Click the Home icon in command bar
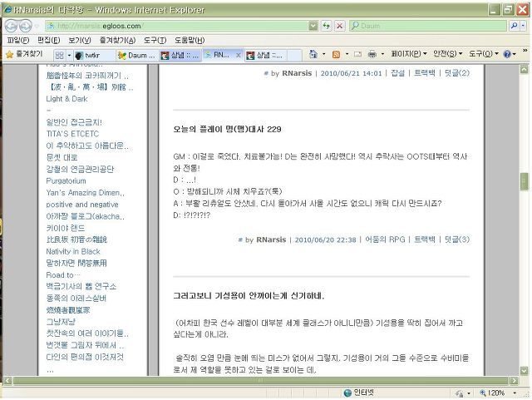 (x=313, y=54)
